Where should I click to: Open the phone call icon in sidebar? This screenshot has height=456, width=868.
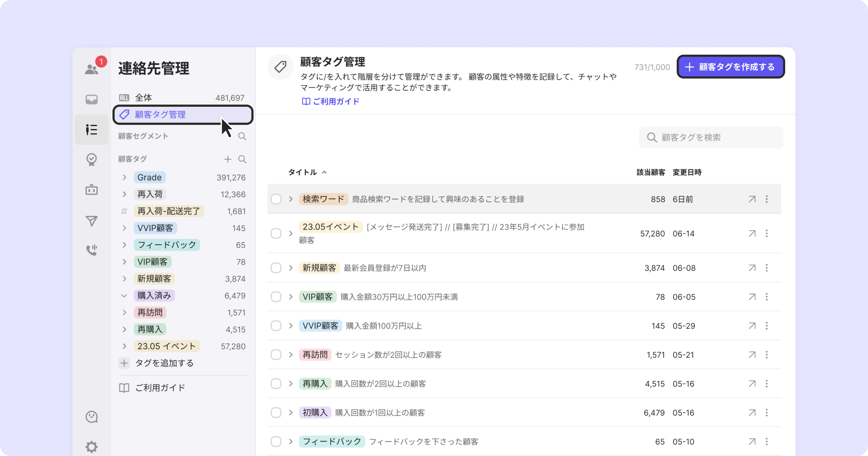click(x=92, y=250)
